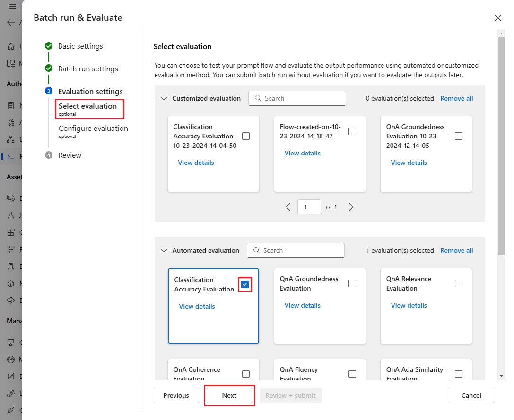Go to next page of customized evaluations
Image resolution: width=514 pixels, height=420 pixels.
pyautogui.click(x=351, y=207)
